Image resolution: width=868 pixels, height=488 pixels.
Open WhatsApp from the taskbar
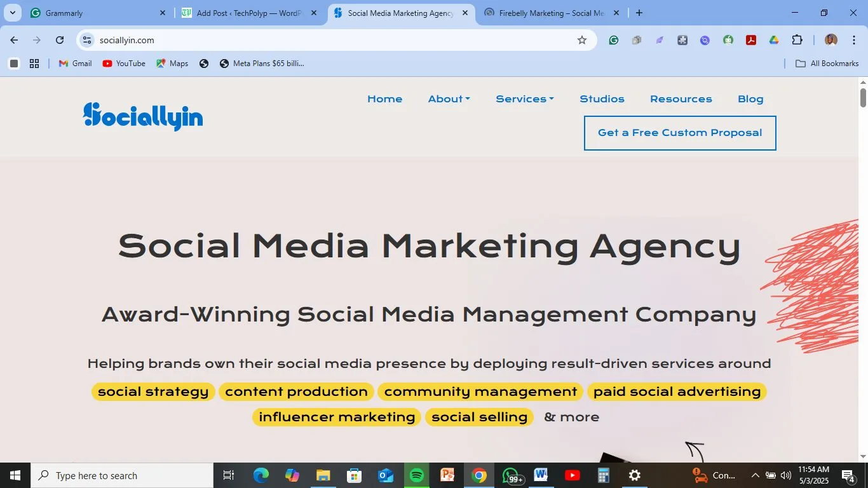pos(512,475)
